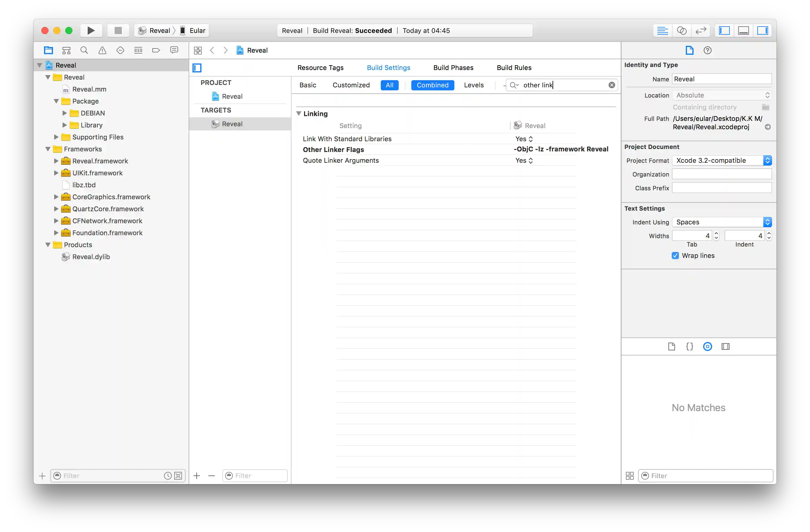Open the Build Rules tab
This screenshot has height=532, width=810.
coord(514,68)
